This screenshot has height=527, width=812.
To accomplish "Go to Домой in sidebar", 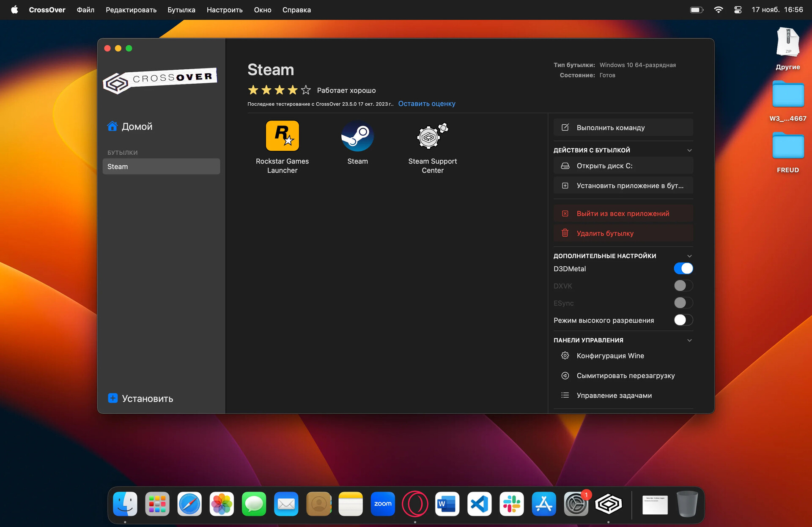I will 130,126.
